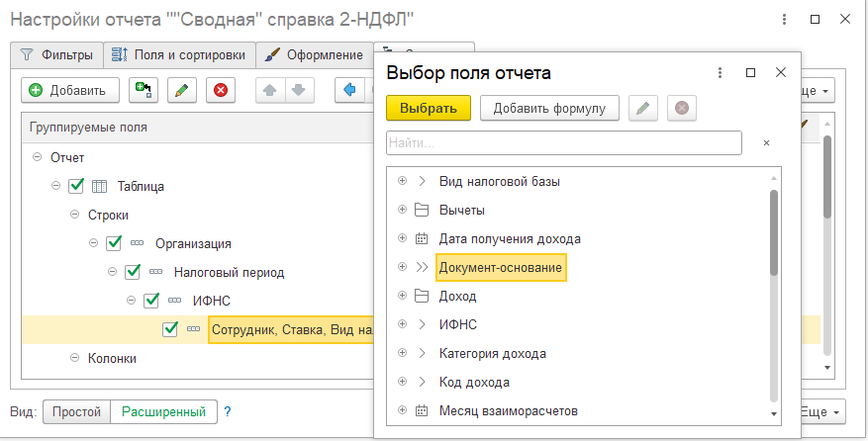Expand the Вычеты folder node
Image resolution: width=868 pixels, height=441 pixels.
click(402, 210)
